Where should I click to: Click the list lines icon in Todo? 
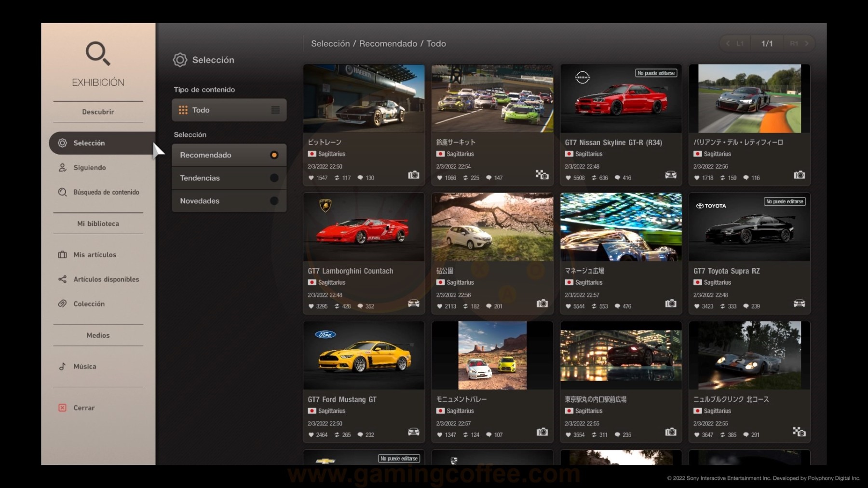(275, 110)
